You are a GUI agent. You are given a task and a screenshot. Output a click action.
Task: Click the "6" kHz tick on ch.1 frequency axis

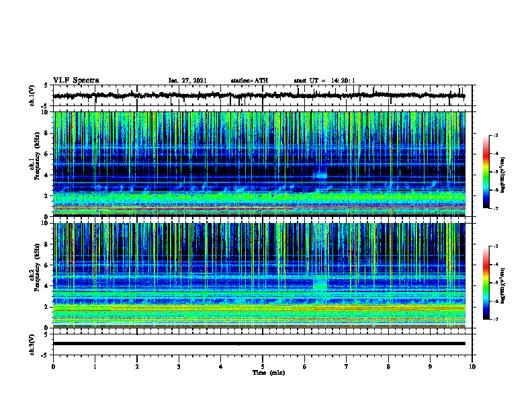click(x=47, y=154)
